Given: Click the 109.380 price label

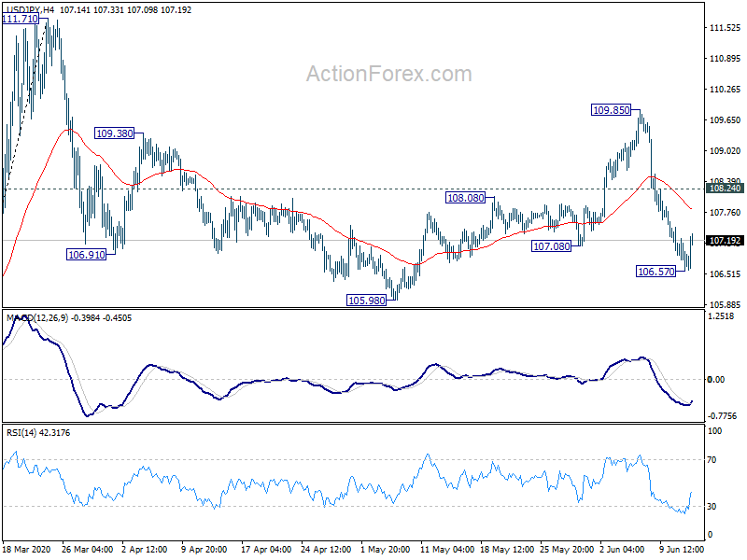Looking at the screenshot, I should pyautogui.click(x=114, y=133).
